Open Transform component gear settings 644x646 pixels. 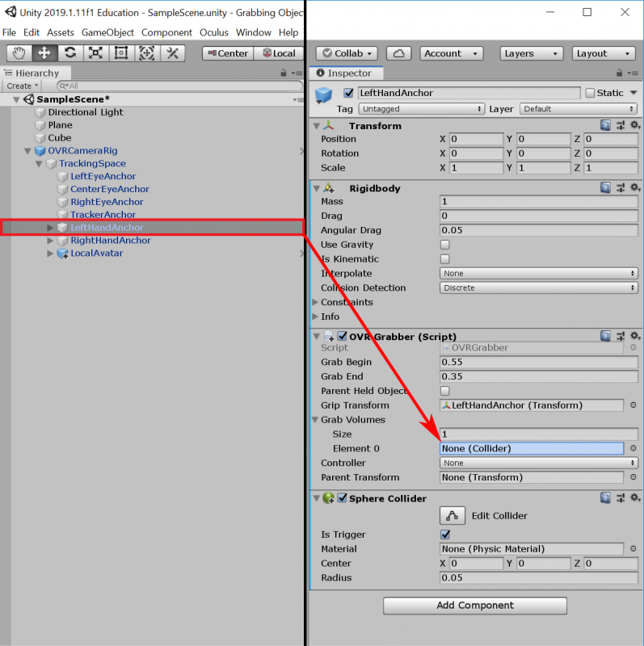click(635, 125)
